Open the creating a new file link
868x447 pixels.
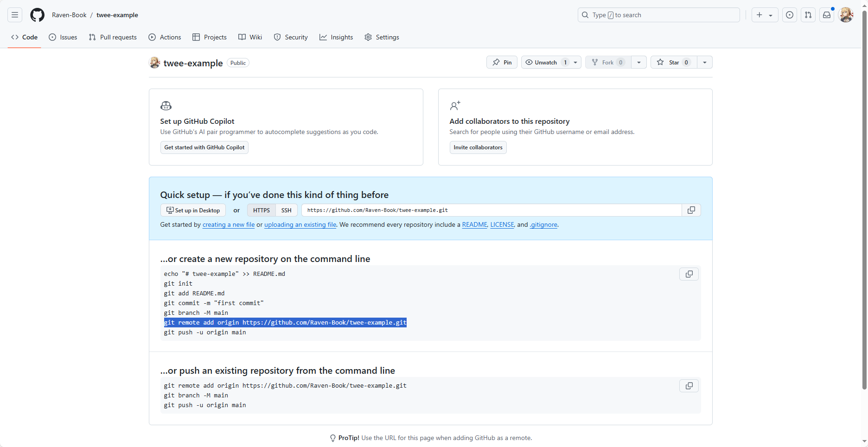click(229, 224)
